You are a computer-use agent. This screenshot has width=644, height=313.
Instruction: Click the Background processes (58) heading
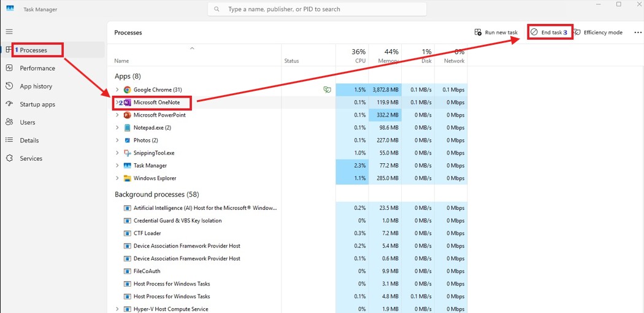click(157, 195)
